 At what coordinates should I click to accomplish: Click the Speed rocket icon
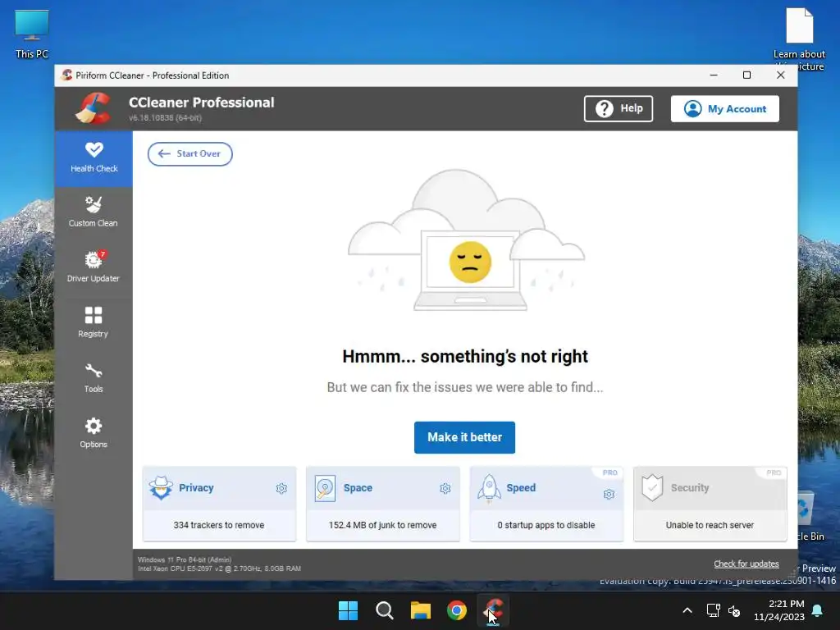pyautogui.click(x=489, y=488)
